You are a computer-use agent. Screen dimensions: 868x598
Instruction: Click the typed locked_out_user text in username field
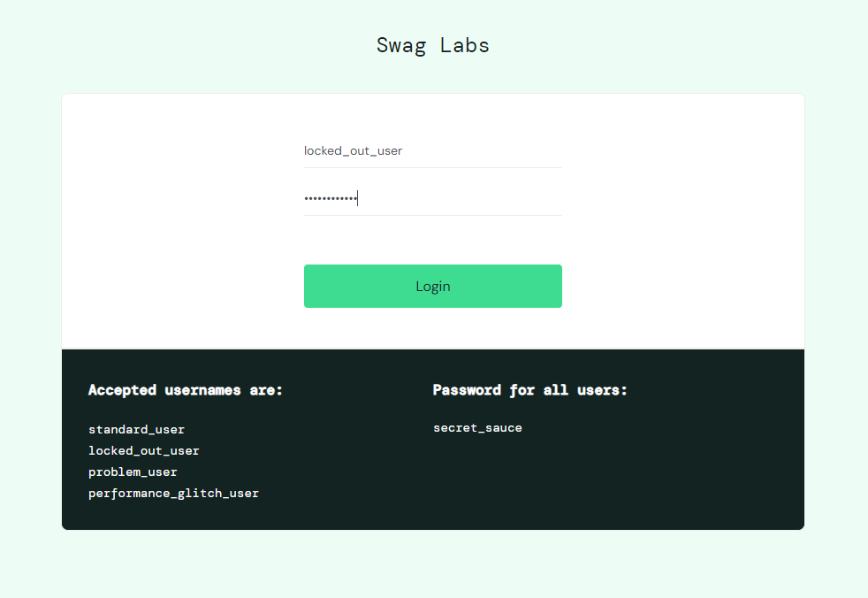click(353, 150)
